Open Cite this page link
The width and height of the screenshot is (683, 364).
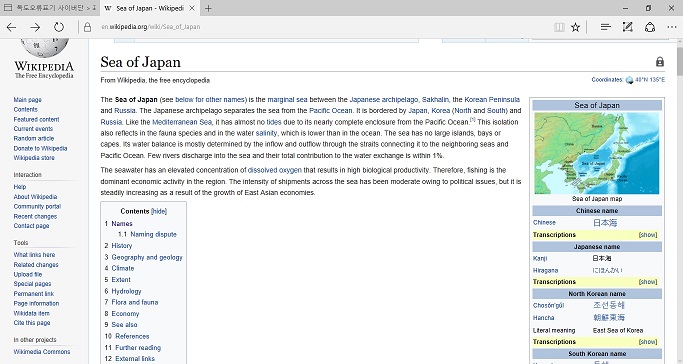click(32, 323)
